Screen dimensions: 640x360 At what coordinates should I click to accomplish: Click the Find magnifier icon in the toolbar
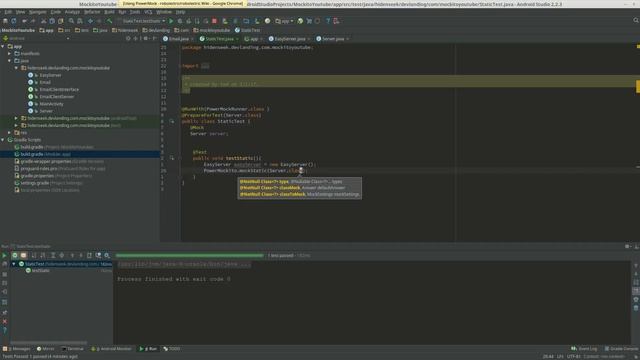click(x=71, y=21)
